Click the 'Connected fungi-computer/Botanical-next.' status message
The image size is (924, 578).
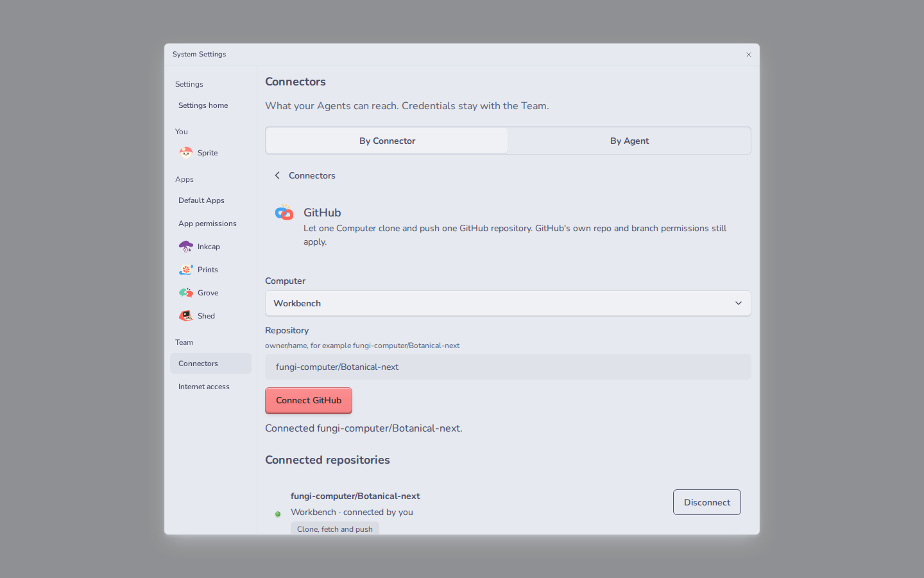(x=364, y=428)
